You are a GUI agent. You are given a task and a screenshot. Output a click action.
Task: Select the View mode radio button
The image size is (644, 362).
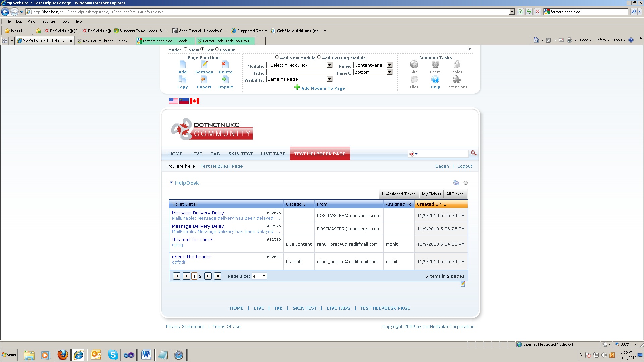185,49
